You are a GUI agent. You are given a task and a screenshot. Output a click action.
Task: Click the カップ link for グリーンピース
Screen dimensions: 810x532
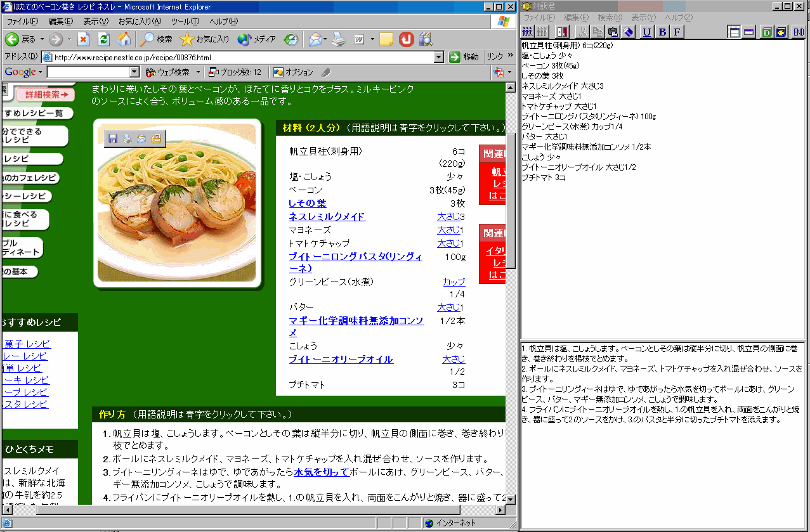[x=454, y=282]
